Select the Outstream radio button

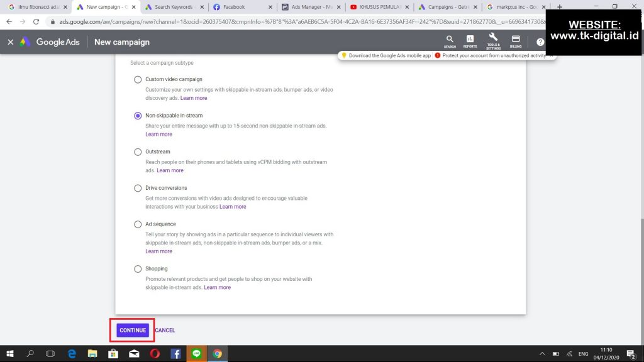coord(138,151)
